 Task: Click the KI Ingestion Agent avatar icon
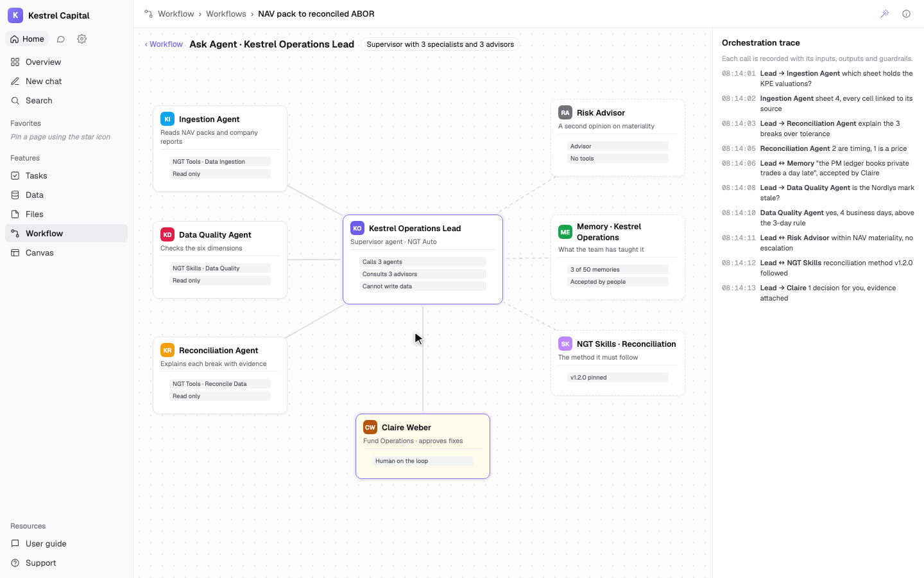(167, 119)
